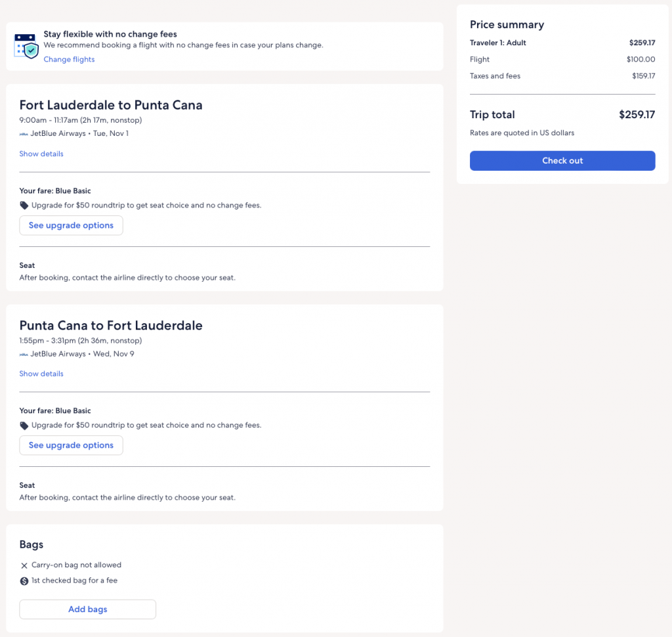Click the dollar icon beside 1st checked bag

pyautogui.click(x=24, y=581)
